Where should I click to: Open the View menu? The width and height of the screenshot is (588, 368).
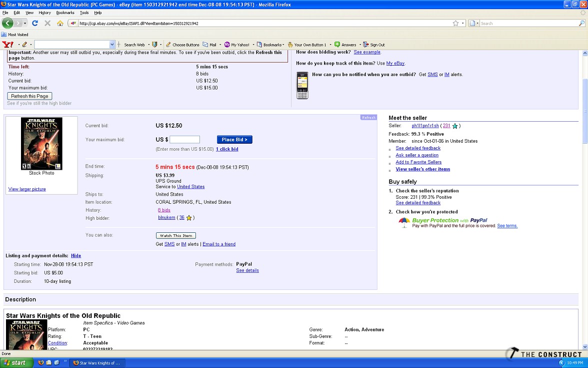click(x=29, y=13)
